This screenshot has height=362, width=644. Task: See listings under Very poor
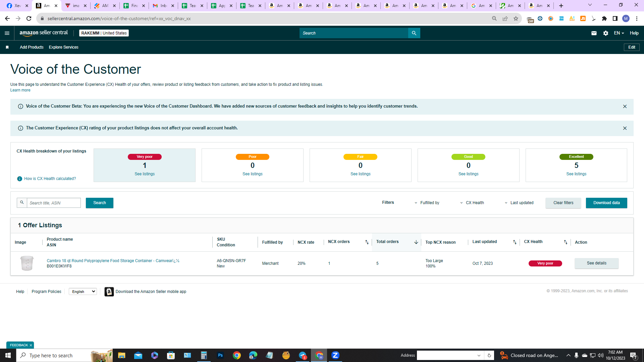point(145,174)
